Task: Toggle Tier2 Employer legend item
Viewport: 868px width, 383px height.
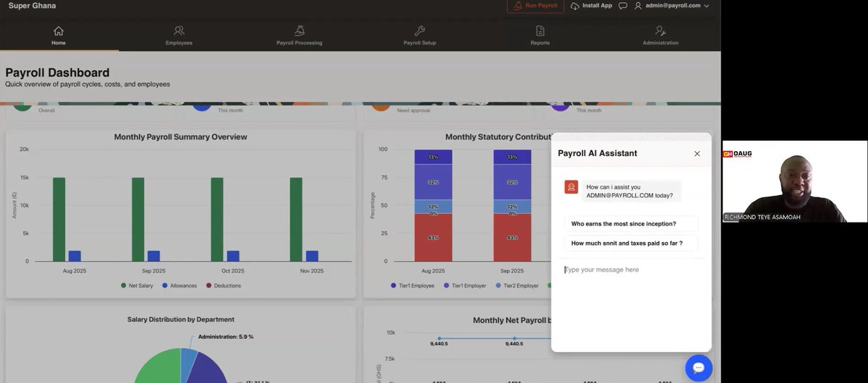Action: (x=517, y=285)
